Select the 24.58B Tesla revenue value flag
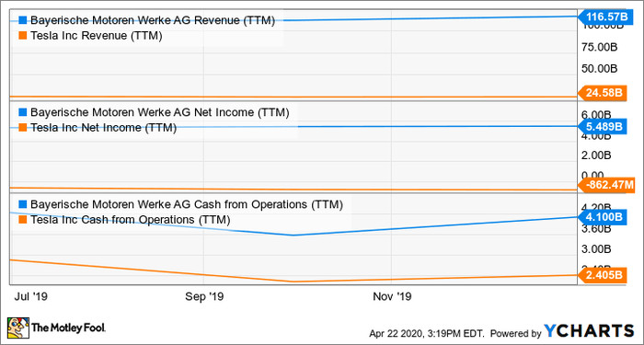 [602, 93]
